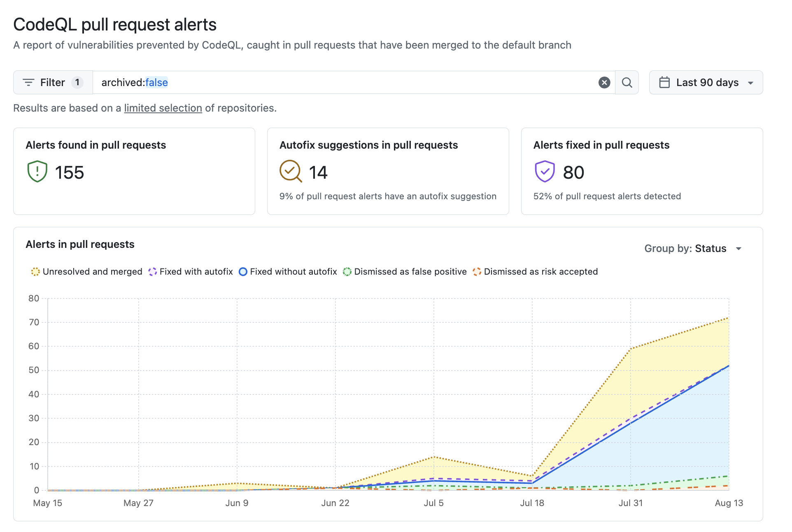The image size is (792, 532).
Task: Click the yellow Unresolved legend swatch
Action: [x=35, y=272]
